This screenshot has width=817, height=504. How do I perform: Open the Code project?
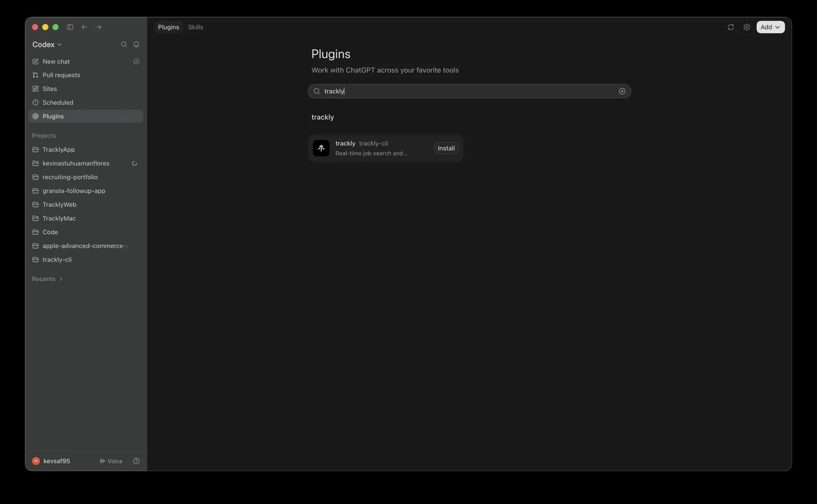tap(86, 232)
